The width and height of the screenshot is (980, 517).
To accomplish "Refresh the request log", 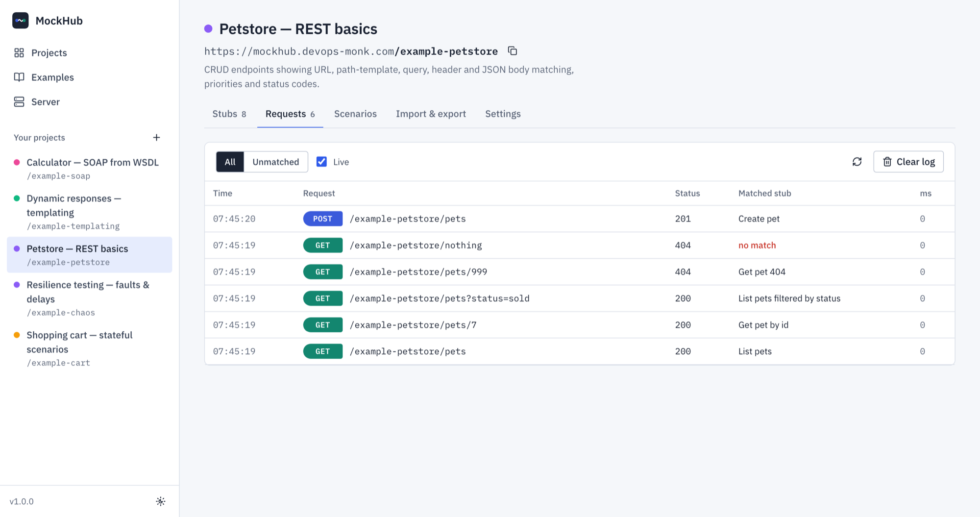I will coord(857,162).
